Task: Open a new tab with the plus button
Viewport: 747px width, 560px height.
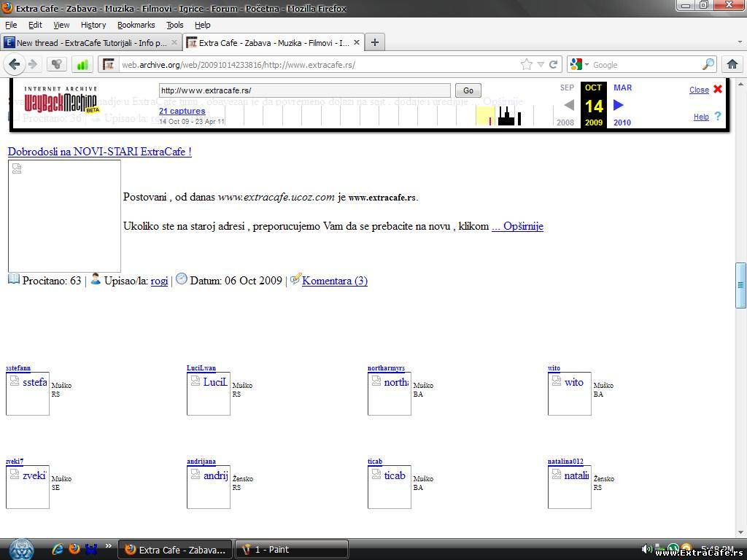Action: coord(375,42)
